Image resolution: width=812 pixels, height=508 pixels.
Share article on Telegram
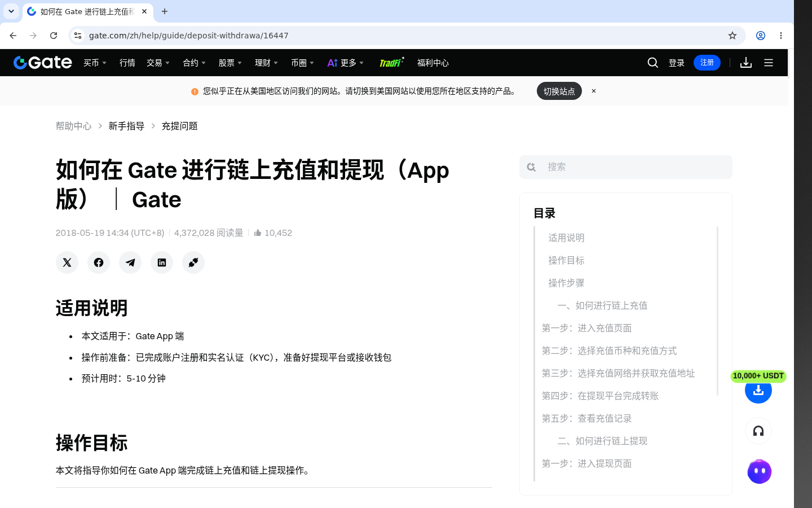click(130, 262)
